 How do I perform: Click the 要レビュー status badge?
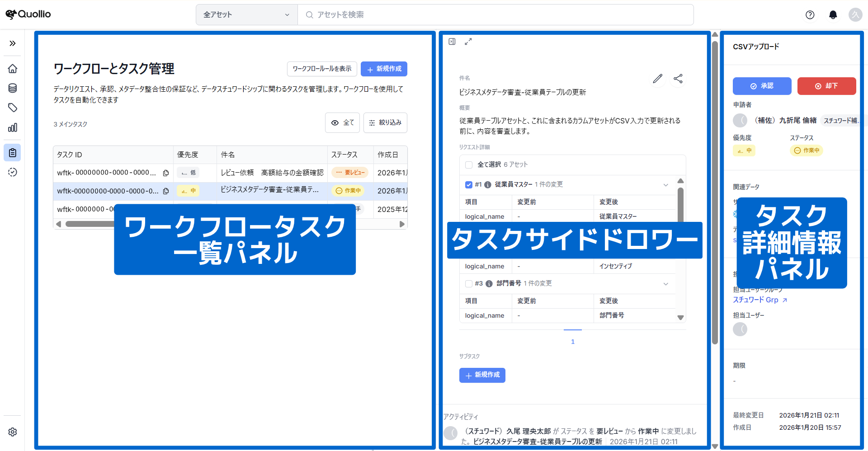[350, 173]
